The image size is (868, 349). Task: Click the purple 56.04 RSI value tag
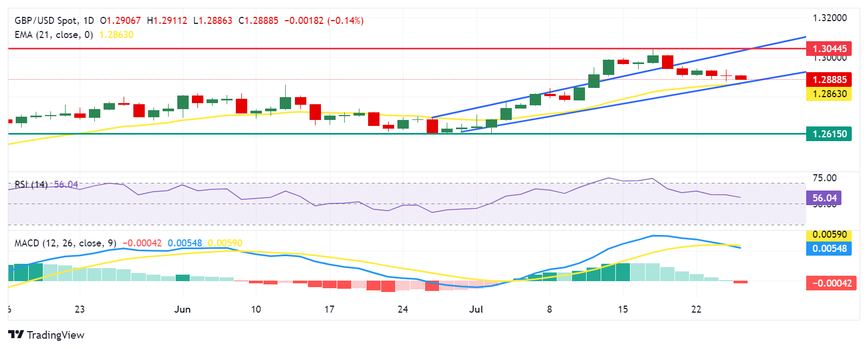pos(824,198)
